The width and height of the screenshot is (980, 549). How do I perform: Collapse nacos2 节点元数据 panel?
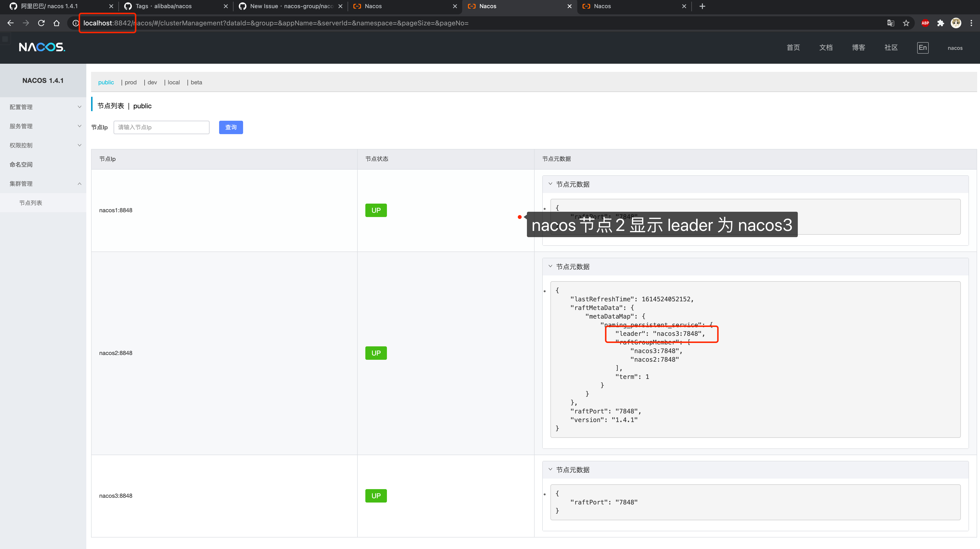(550, 267)
